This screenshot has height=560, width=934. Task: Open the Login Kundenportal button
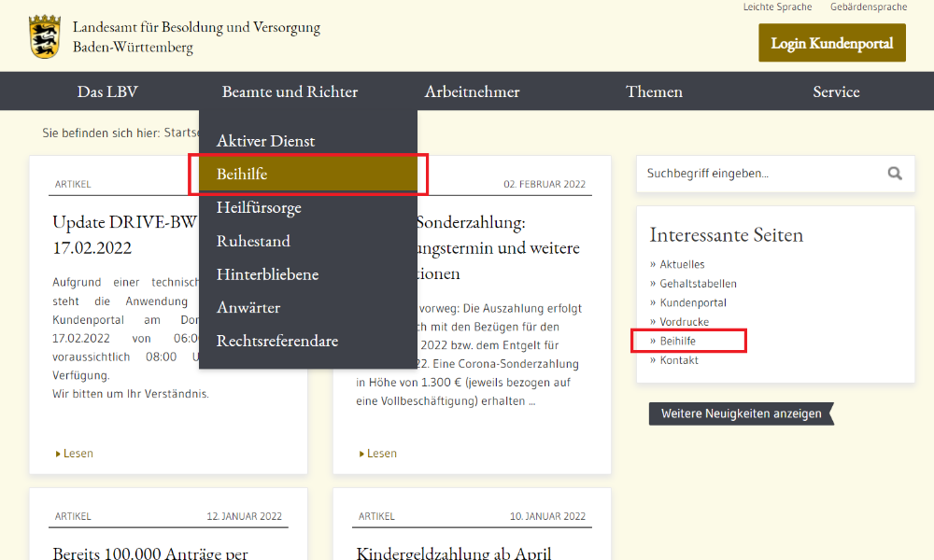click(x=831, y=43)
